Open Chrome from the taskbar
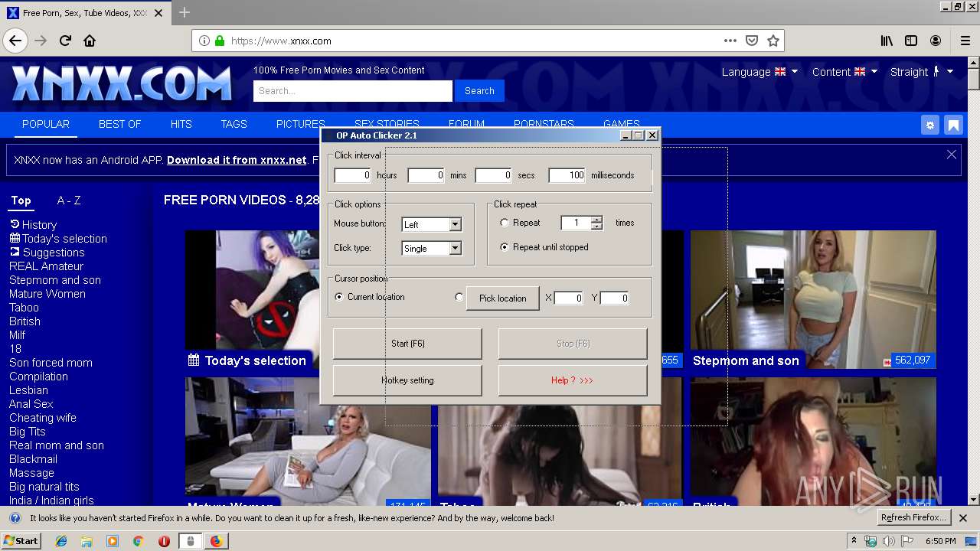Viewport: 980px width, 551px height. 138,541
